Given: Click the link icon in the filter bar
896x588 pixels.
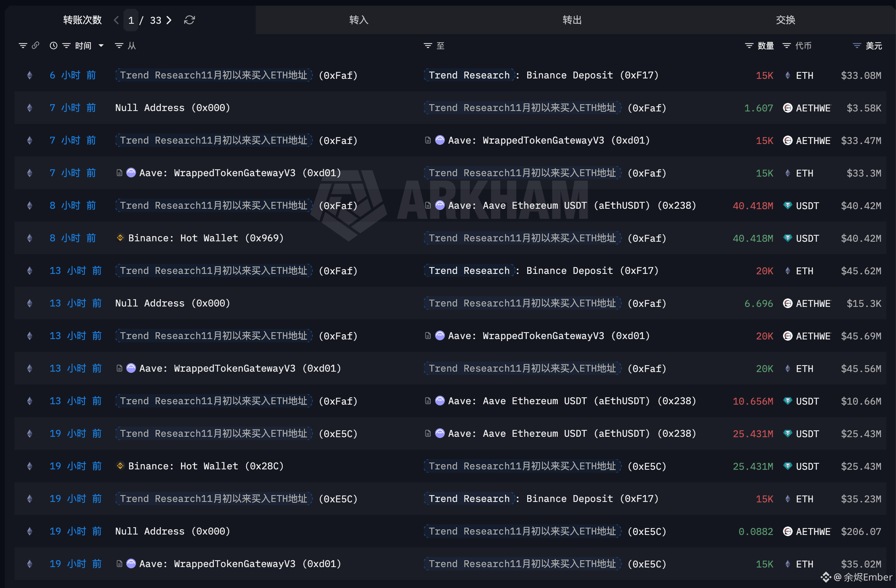Looking at the screenshot, I should [x=37, y=45].
